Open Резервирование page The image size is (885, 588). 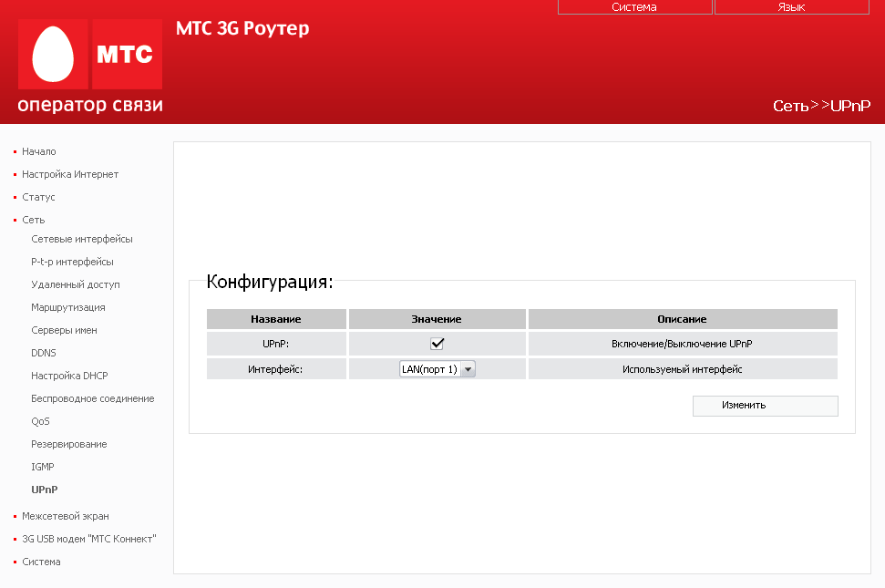[x=69, y=444]
